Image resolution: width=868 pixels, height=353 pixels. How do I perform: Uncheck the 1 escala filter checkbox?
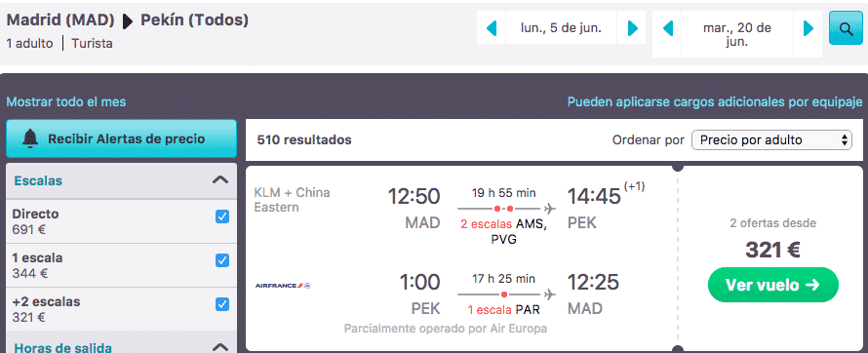point(222,260)
